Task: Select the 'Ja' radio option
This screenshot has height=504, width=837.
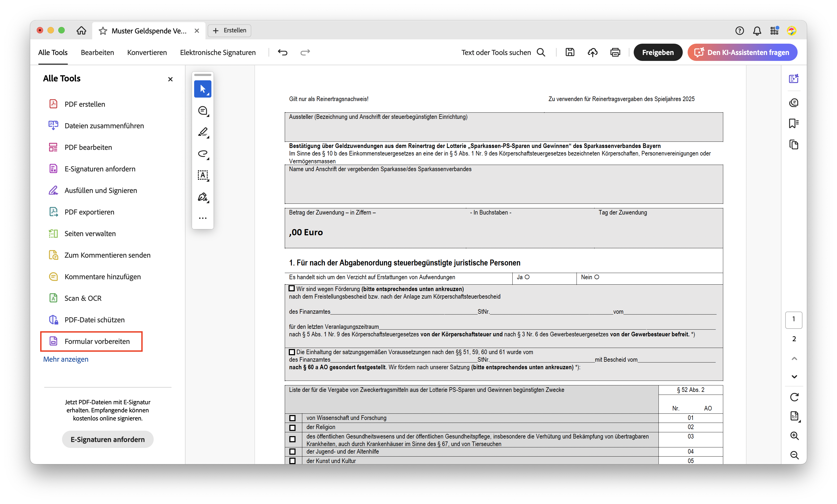Action: pos(527,277)
